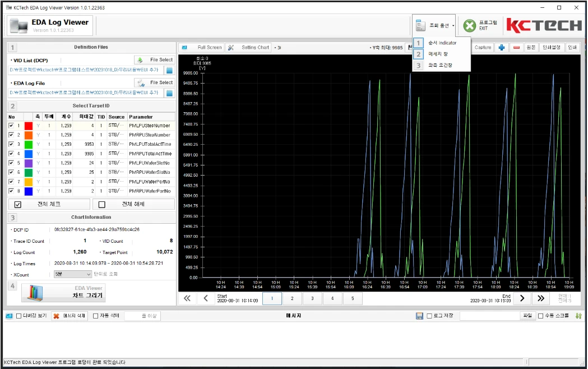
Task: Open folder icon beside EDA Log File path
Action: [169, 93]
